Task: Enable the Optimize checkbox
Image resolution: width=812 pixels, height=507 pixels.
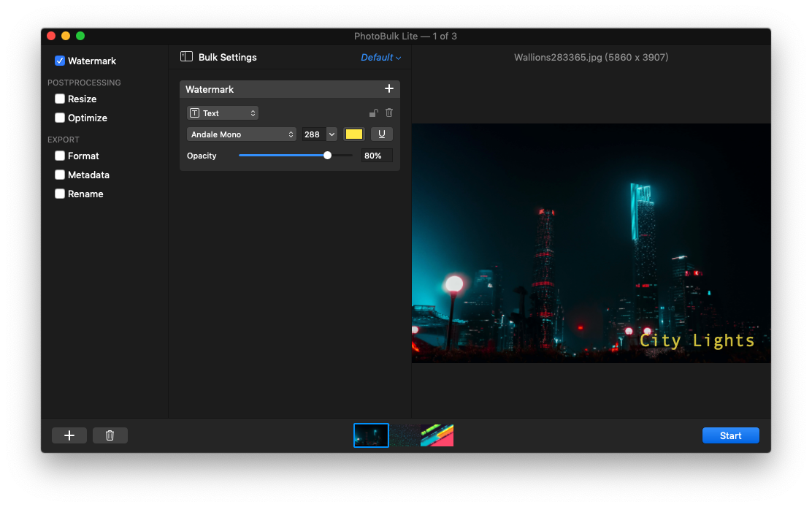Action: 60,118
